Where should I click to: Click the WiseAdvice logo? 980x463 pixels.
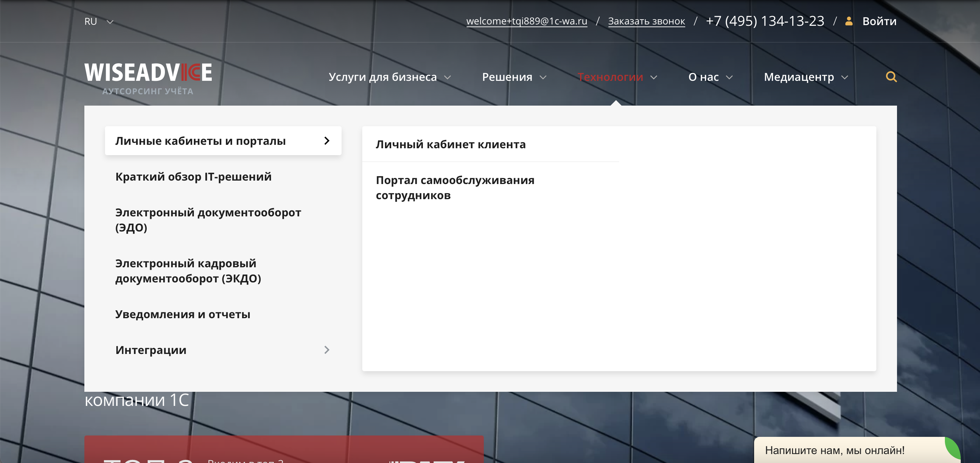coord(148,72)
